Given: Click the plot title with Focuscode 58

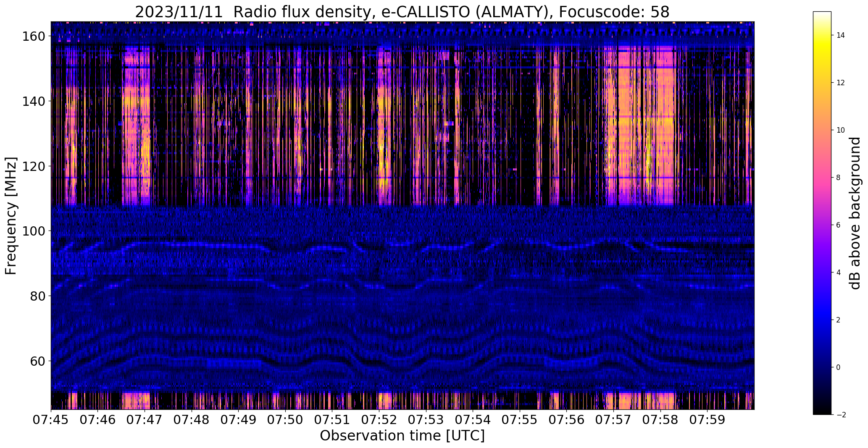Looking at the screenshot, I should pyautogui.click(x=402, y=12).
